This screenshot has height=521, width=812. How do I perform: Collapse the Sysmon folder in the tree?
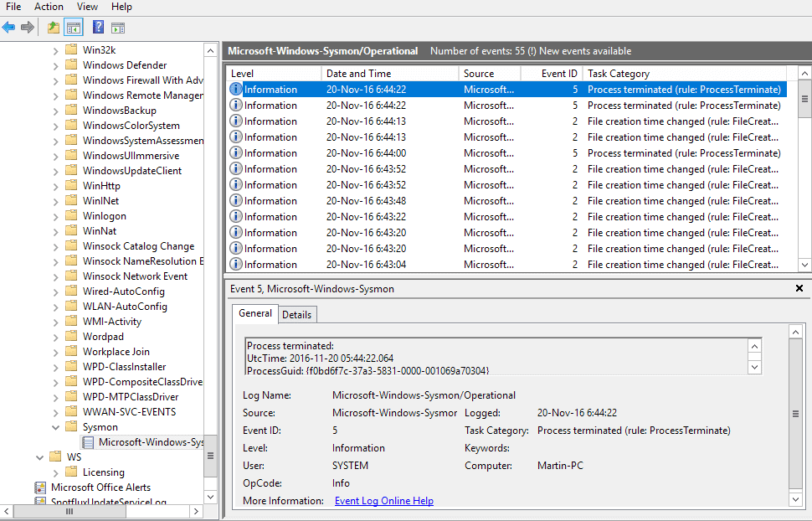(x=56, y=427)
